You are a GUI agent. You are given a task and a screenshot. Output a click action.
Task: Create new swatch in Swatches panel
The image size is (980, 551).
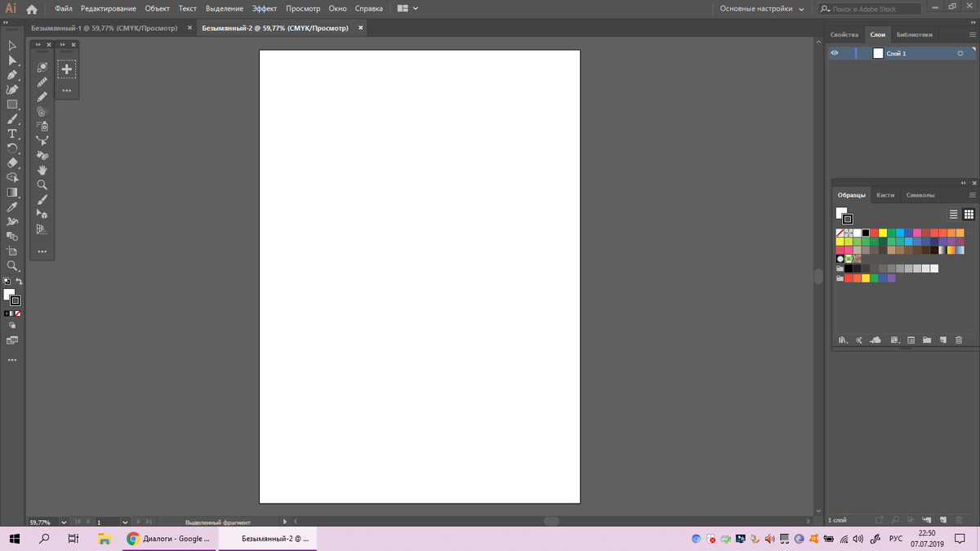coord(942,340)
